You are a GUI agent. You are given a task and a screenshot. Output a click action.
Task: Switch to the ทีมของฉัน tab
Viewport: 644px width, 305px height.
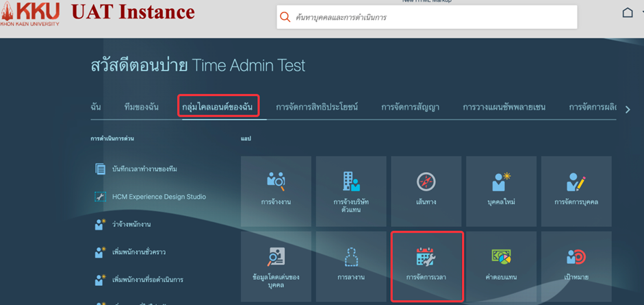(x=142, y=107)
